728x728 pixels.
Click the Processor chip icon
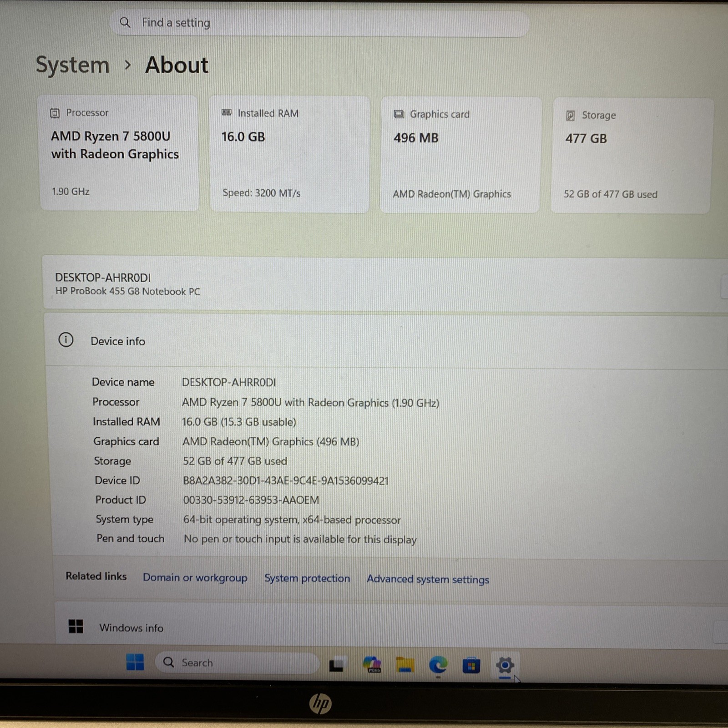(55, 113)
